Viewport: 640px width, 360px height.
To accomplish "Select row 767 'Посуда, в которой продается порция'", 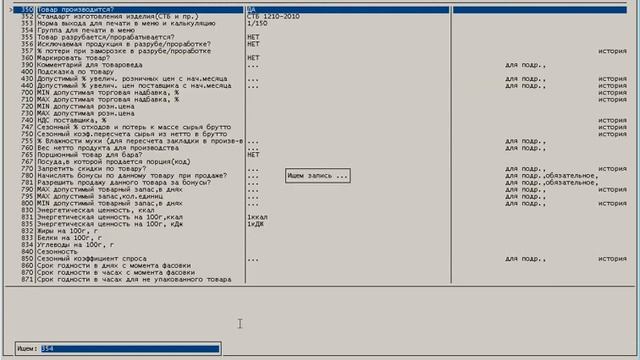I will pyautogui.click(x=320, y=162).
